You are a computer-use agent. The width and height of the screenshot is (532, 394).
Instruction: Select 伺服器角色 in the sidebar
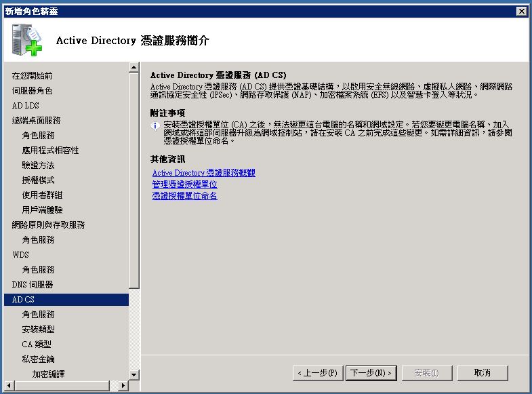(32, 90)
